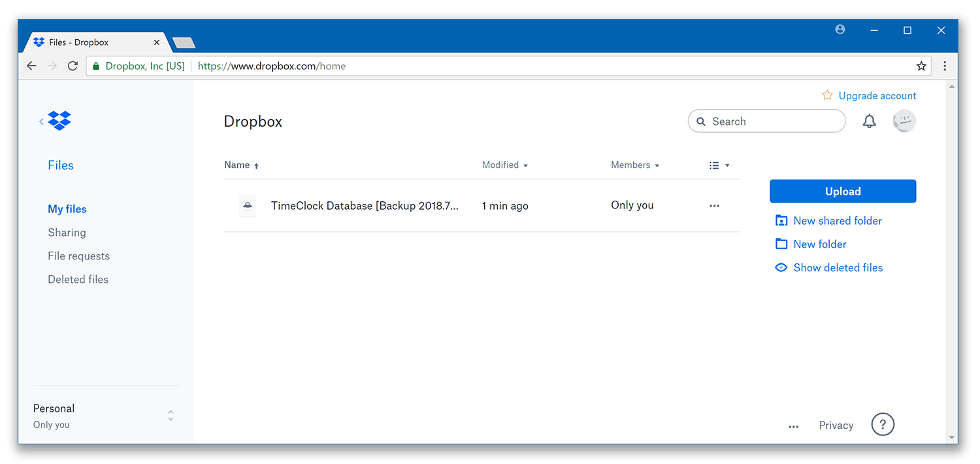Open the footer more options ellipsis
The height and width of the screenshot is (464, 980).
794,426
